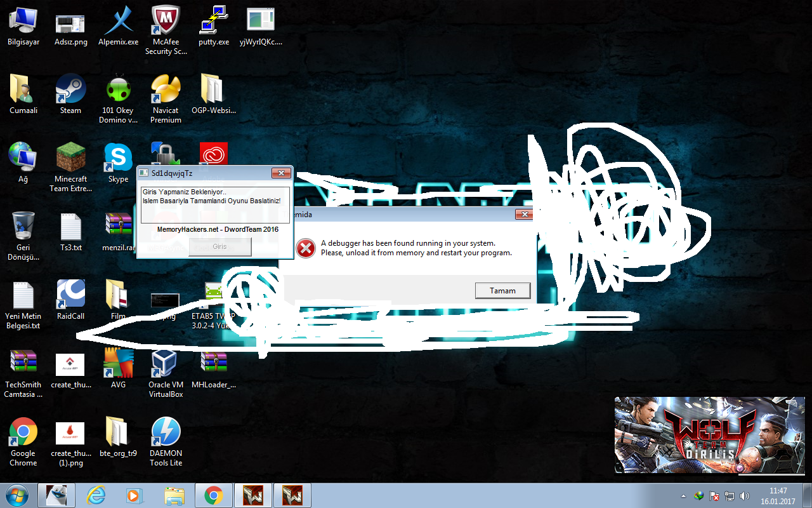Launch putty.exe from the desktop
This screenshot has height=508, width=812.
(214, 26)
